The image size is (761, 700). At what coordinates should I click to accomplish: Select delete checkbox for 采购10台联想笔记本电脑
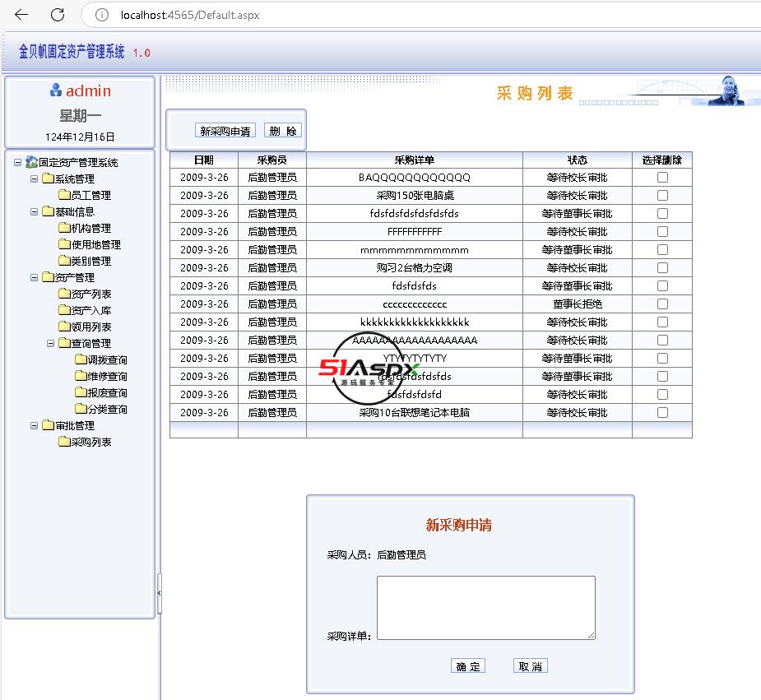click(662, 413)
